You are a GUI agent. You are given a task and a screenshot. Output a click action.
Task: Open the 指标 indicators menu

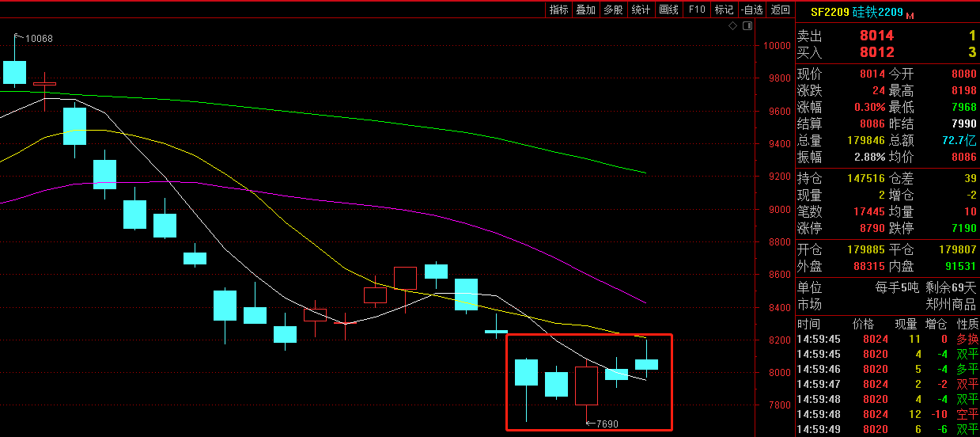point(558,9)
